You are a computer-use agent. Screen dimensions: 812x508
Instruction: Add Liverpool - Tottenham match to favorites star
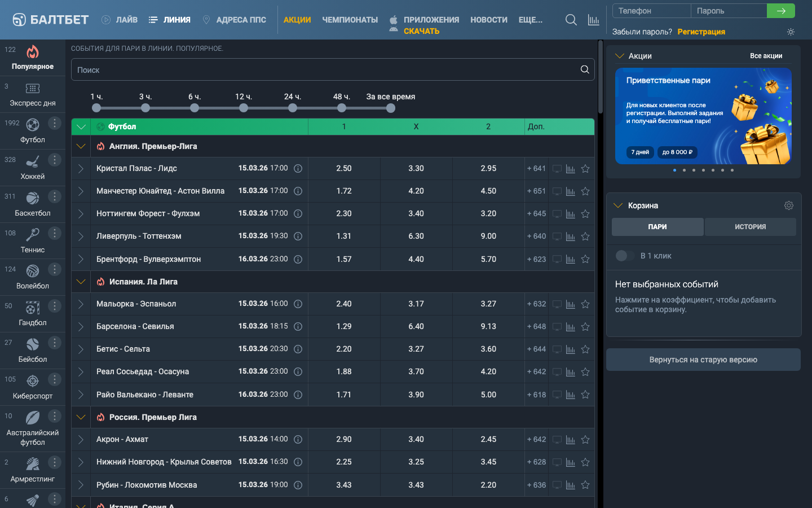point(585,237)
